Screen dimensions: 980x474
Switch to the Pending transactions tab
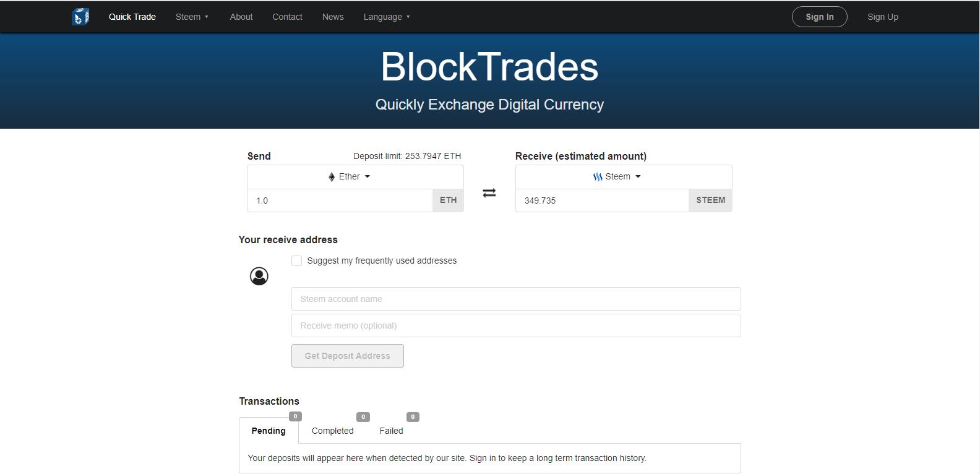269,431
